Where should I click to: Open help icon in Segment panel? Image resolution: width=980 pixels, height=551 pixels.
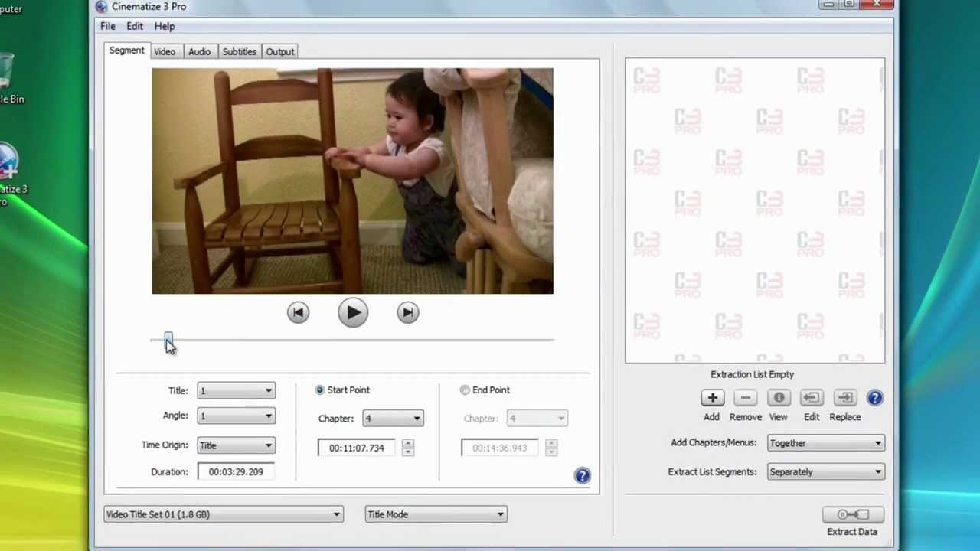582,476
